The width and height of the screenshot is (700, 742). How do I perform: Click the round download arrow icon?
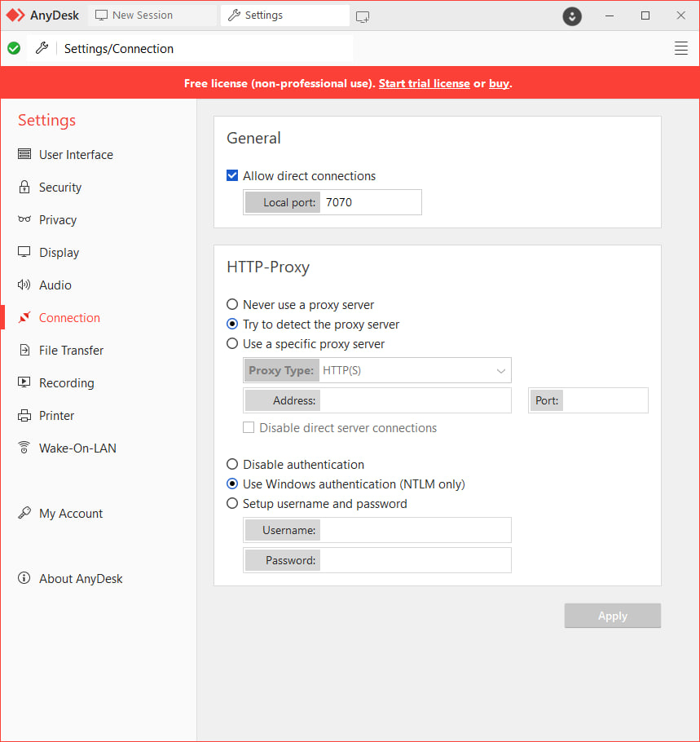[x=572, y=16]
